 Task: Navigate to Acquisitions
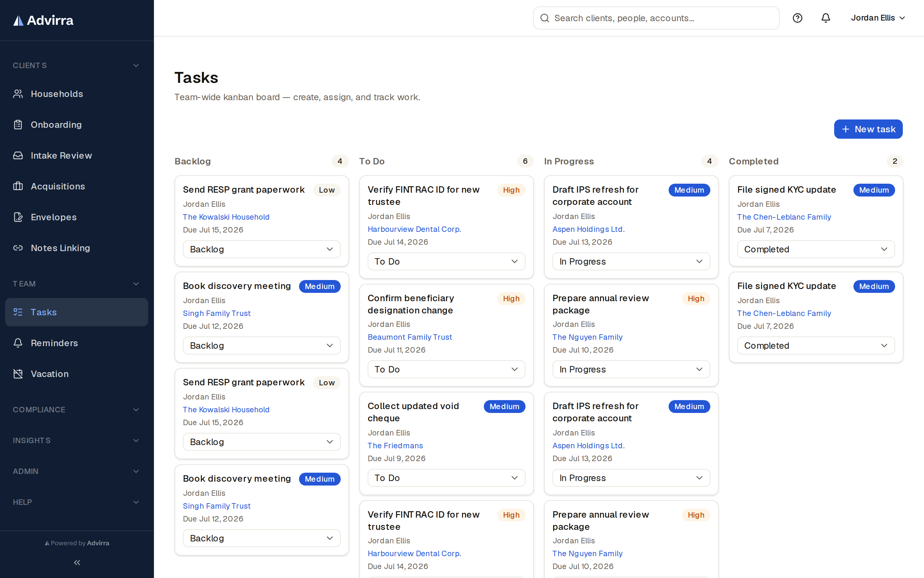click(77, 186)
